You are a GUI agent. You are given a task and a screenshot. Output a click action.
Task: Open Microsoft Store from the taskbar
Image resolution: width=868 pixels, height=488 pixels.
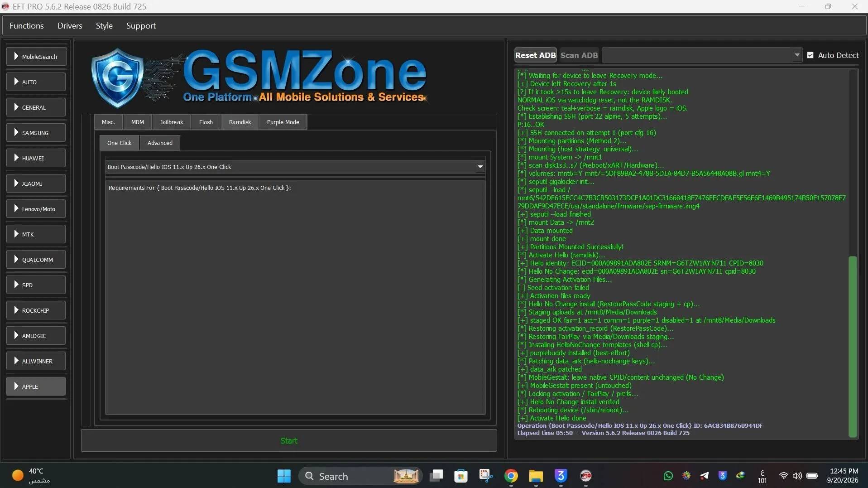461,476
